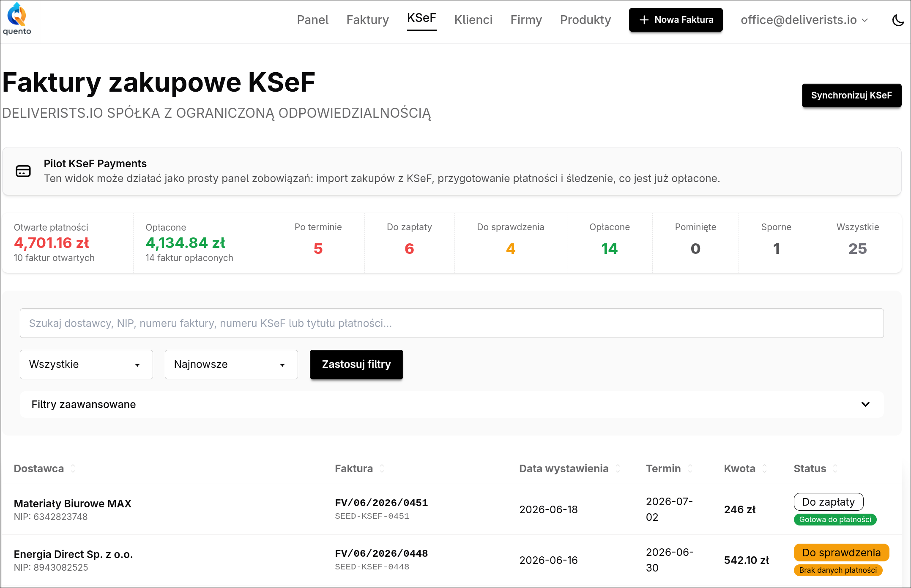Click due date 2026-07-02
This screenshot has height=588, width=911.
pos(670,509)
